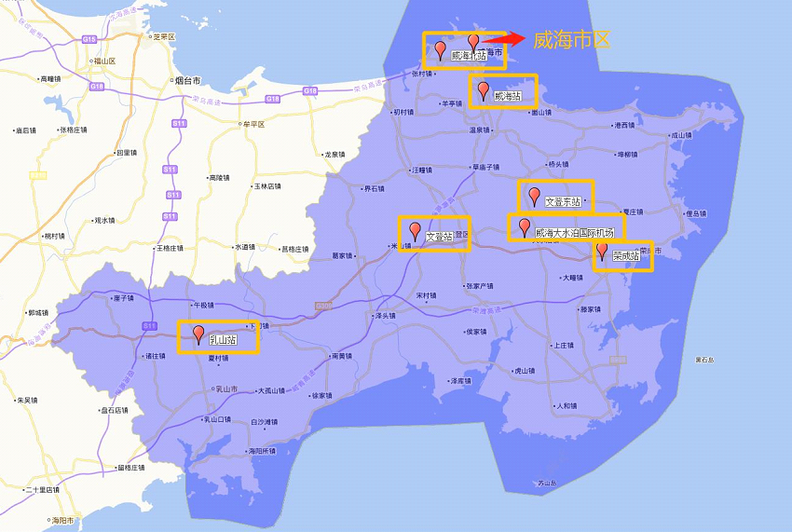
Task: Click the 乳山口镇 town label
Action: [x=217, y=419]
